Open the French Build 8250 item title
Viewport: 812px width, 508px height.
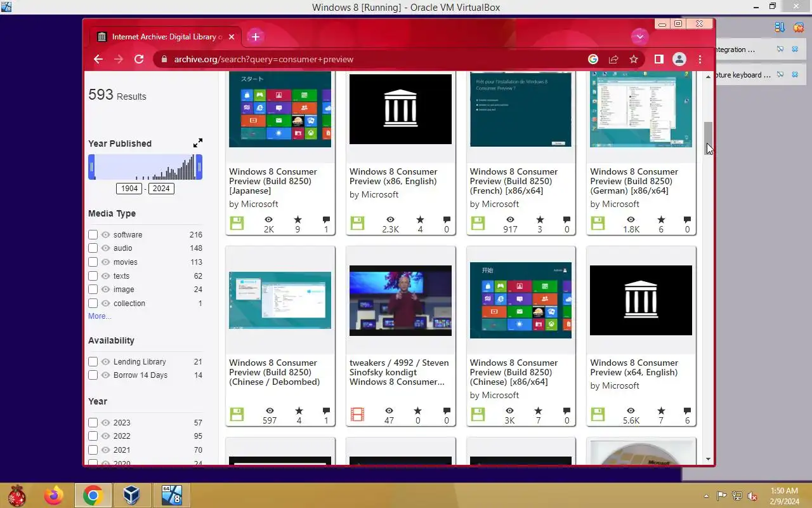[514, 181]
